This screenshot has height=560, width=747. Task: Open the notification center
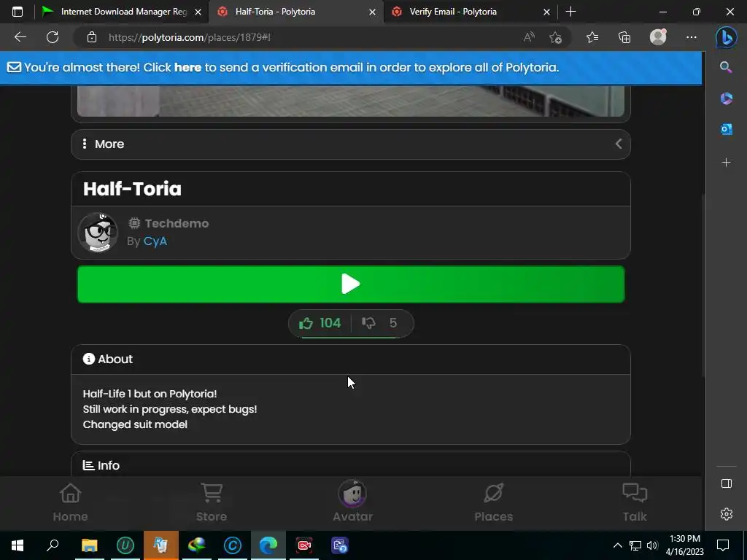click(x=723, y=545)
